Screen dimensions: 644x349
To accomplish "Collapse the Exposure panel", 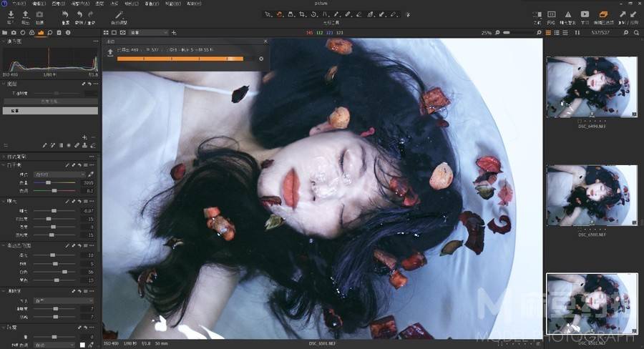I will [x=4, y=201].
